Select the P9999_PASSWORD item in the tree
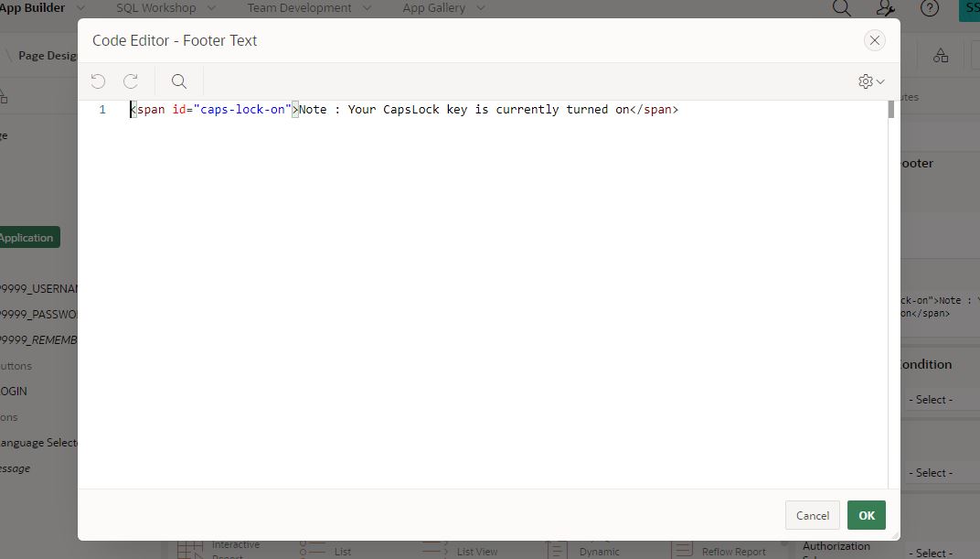 38,315
